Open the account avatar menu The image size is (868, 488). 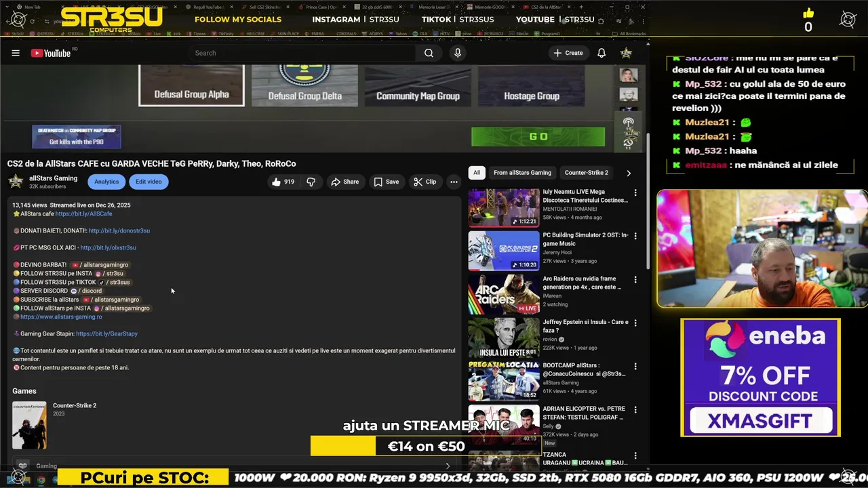627,53
